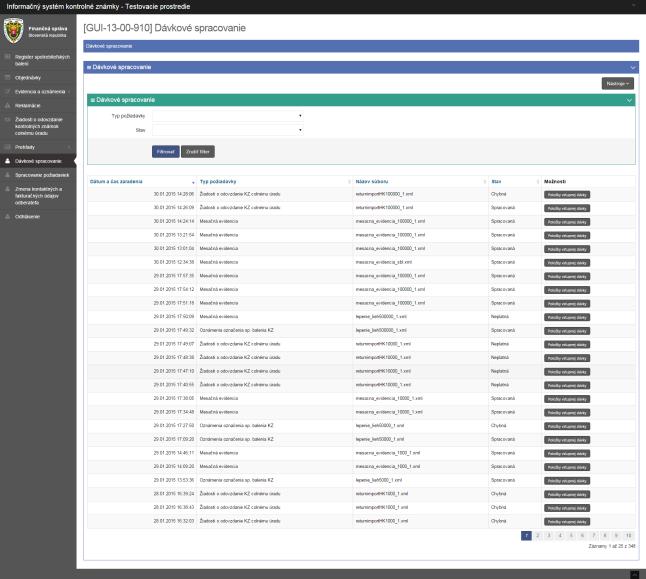The height and width of the screenshot is (579, 646).
Task: Choose Odhlásenie to log out
Action: [38, 216]
